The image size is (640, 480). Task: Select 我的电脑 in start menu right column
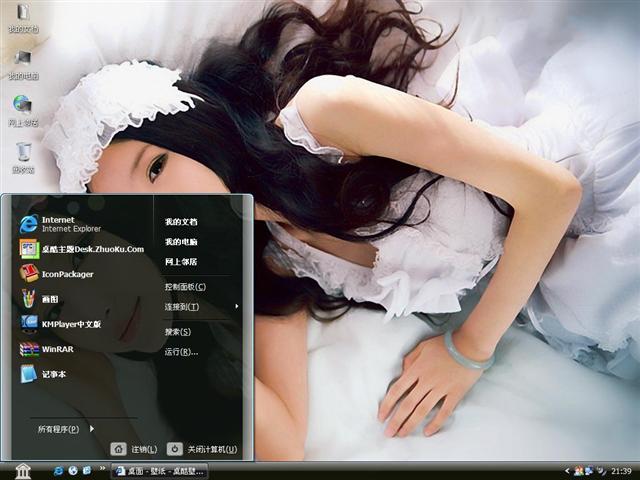[181, 242]
